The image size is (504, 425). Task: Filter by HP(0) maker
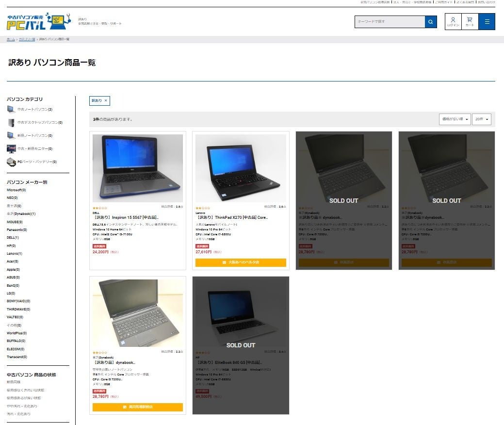tap(11, 245)
